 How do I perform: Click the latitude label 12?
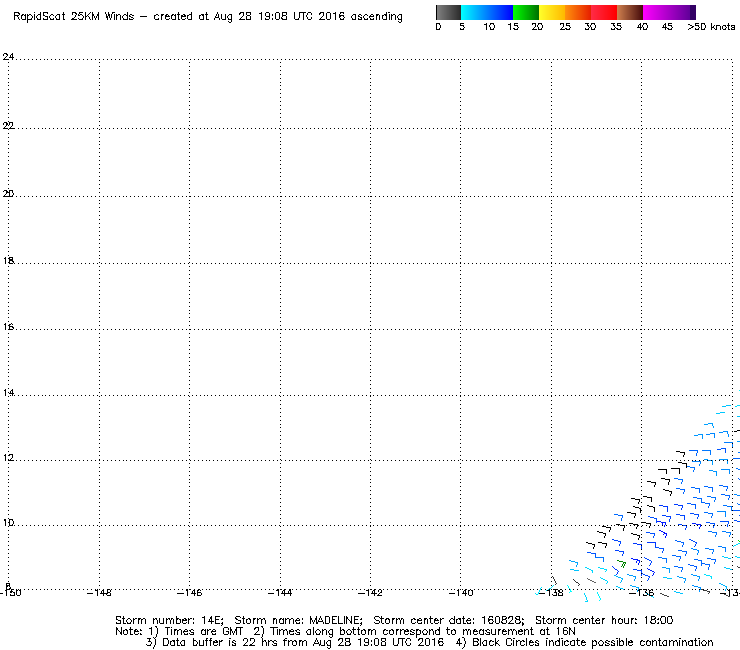tap(8, 458)
